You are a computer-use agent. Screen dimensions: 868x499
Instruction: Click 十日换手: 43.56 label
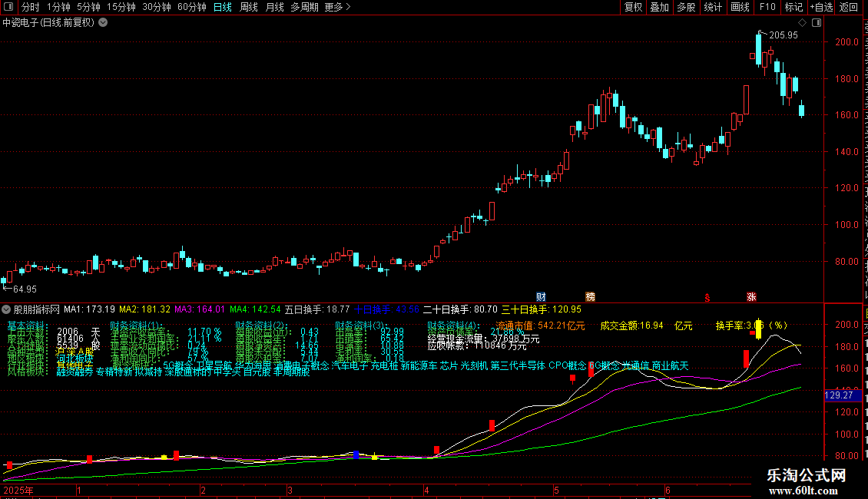(x=386, y=310)
